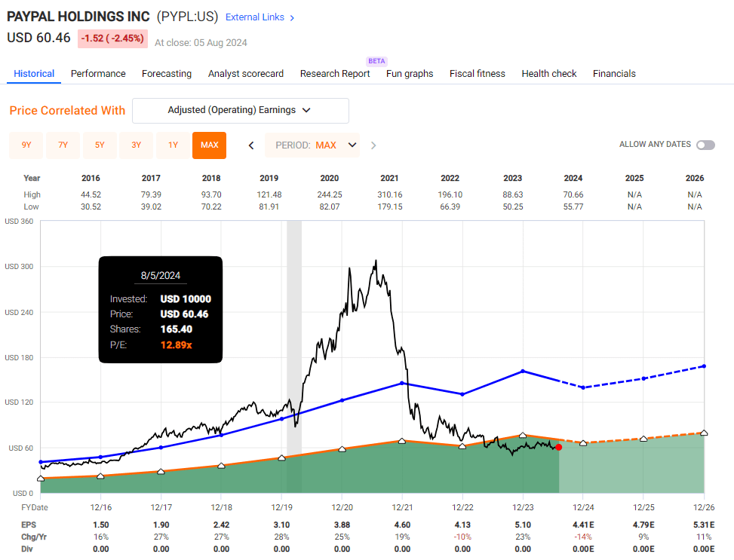
Task: Click the Financials tab
Action: tap(614, 74)
